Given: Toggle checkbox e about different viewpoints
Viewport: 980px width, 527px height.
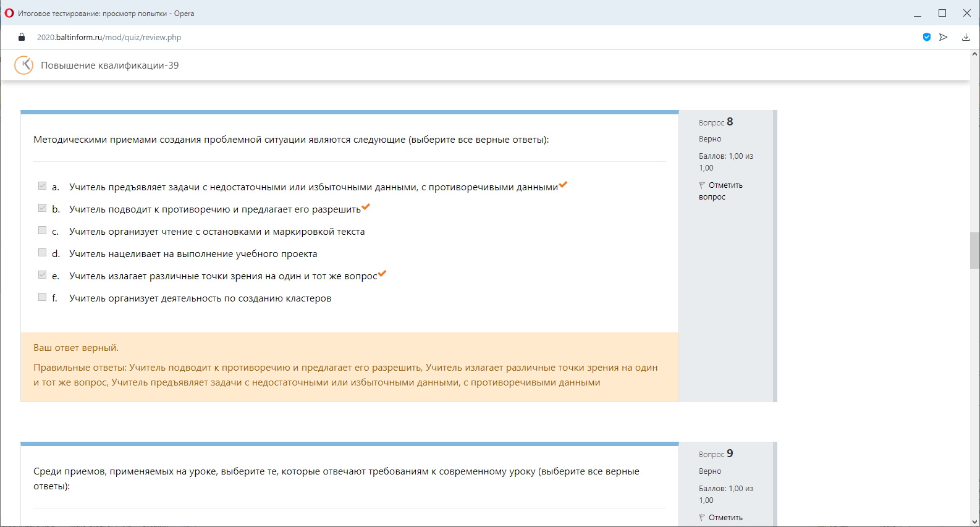Looking at the screenshot, I should (42, 275).
